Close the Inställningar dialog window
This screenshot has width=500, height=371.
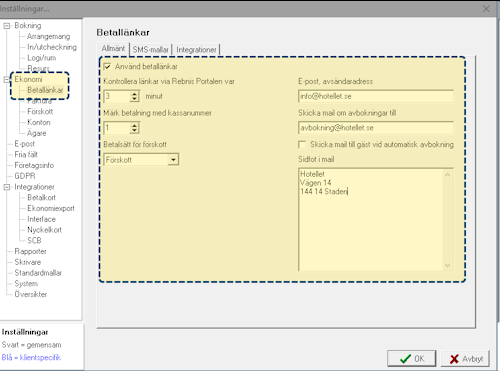486,9
